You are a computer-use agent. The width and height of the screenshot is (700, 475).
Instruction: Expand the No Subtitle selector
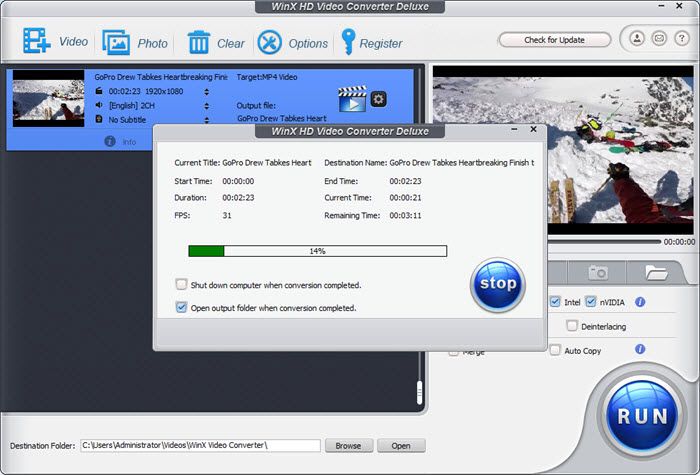(x=207, y=120)
